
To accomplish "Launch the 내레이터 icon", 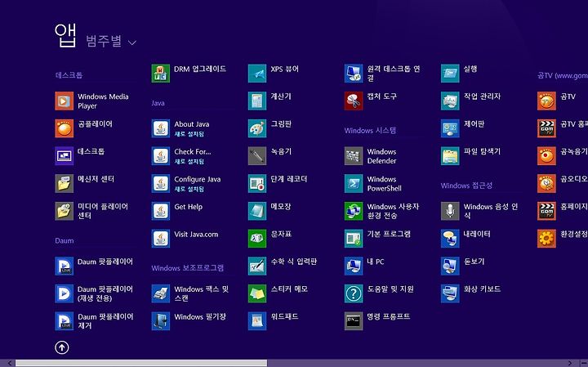I will click(x=450, y=239).
